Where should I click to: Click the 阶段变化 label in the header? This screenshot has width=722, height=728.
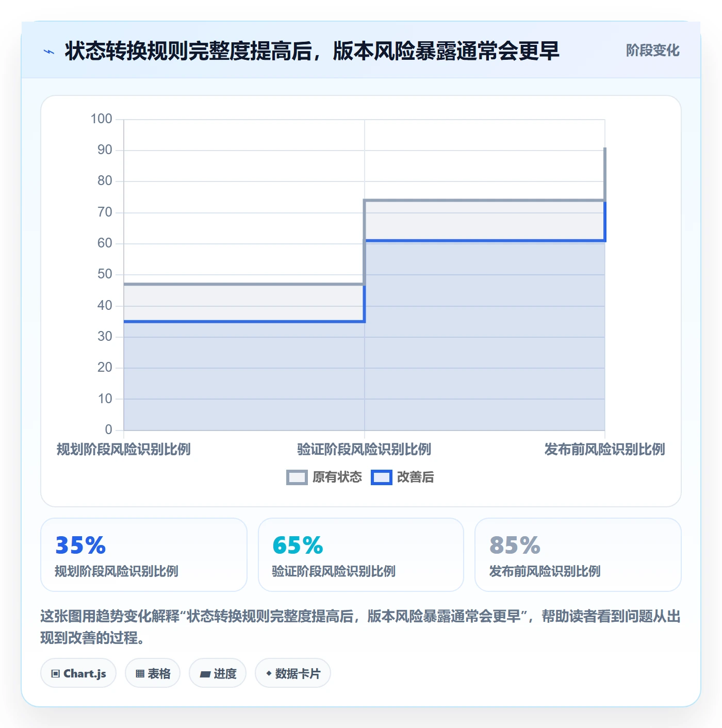click(x=652, y=51)
